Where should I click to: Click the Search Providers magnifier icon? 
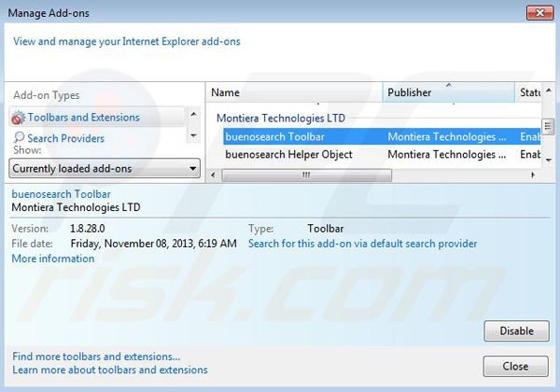(19, 137)
